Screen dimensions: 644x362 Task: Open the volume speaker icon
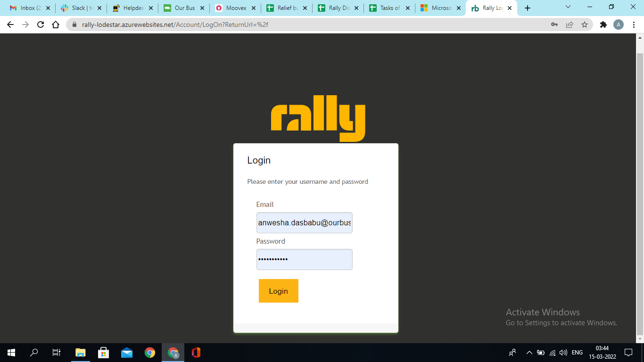(563, 353)
